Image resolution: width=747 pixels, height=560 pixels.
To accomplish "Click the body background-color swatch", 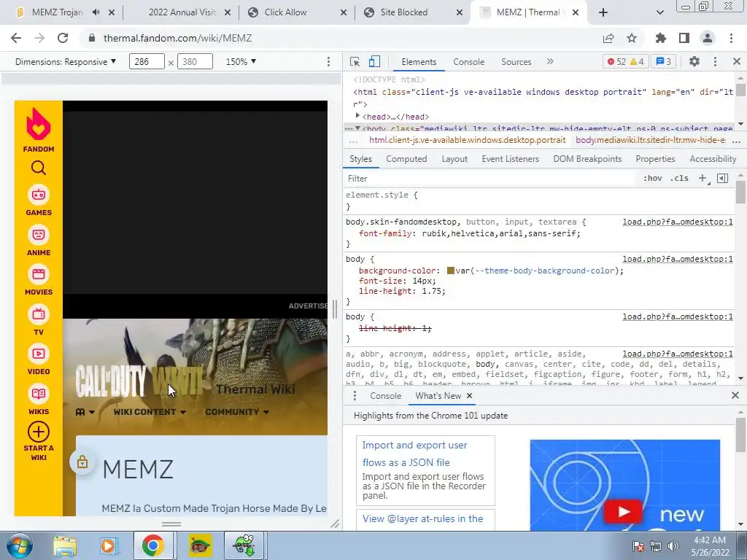I will coord(451,271).
